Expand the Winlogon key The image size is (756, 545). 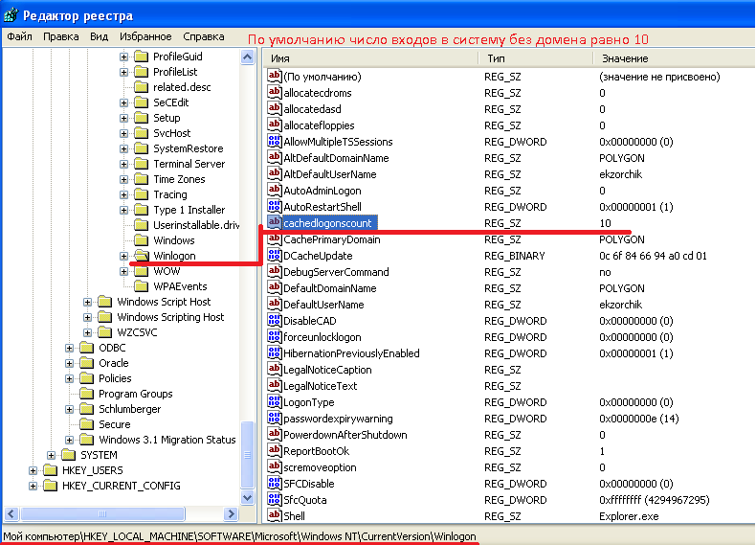pos(123,256)
